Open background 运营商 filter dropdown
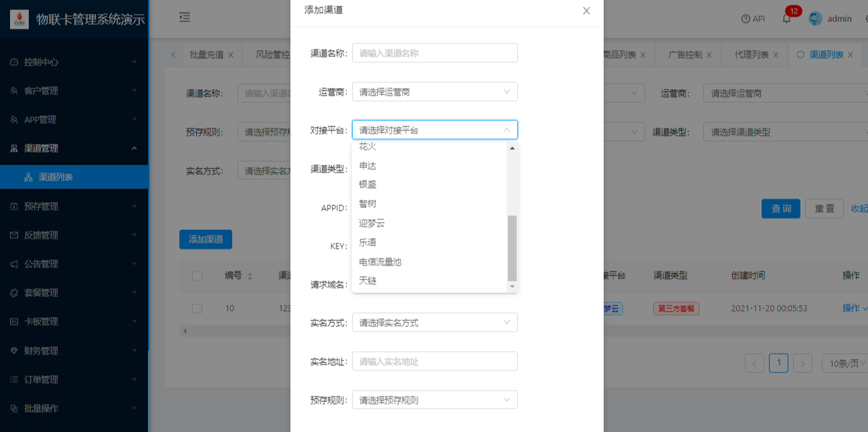 pos(785,94)
